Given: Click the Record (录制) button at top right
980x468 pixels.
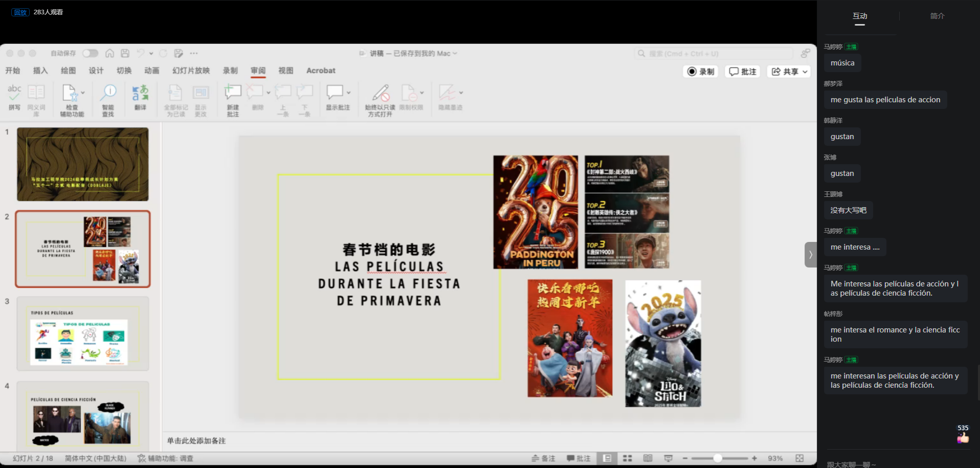Looking at the screenshot, I should (x=701, y=72).
